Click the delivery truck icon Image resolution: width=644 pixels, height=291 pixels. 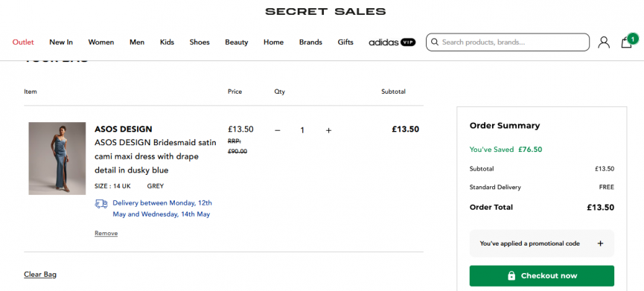pyautogui.click(x=101, y=204)
